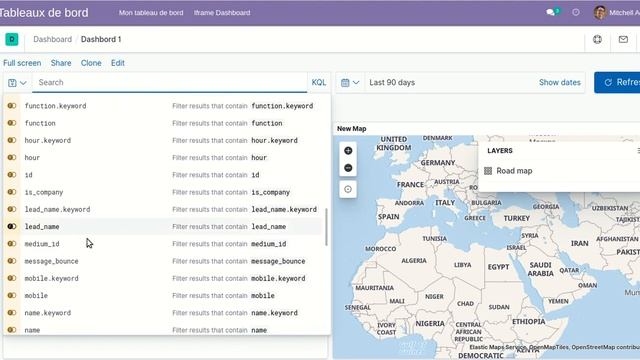Image resolution: width=640 pixels, height=360 pixels.
Task: Click the field icon beside hour.keyword
Action: 12,140
